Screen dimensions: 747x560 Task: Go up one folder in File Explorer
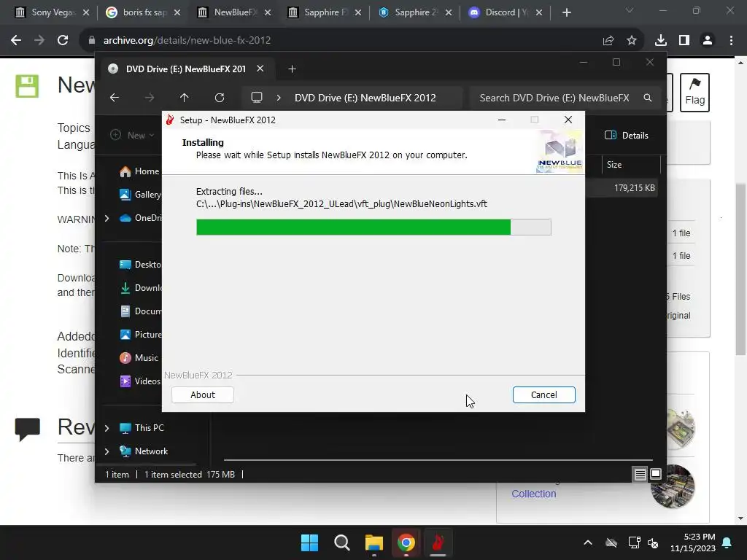[185, 98]
